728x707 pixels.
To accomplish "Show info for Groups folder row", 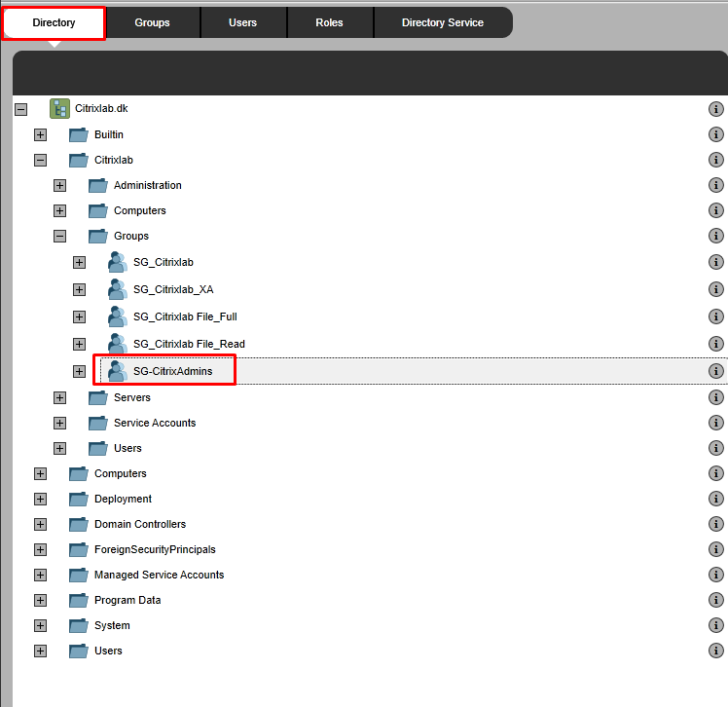I will 716,236.
